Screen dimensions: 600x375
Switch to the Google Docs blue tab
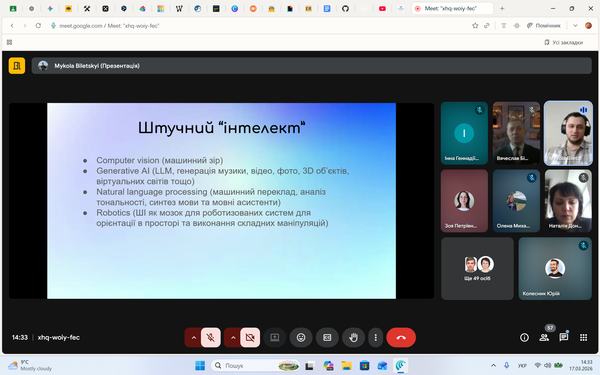[327, 8]
